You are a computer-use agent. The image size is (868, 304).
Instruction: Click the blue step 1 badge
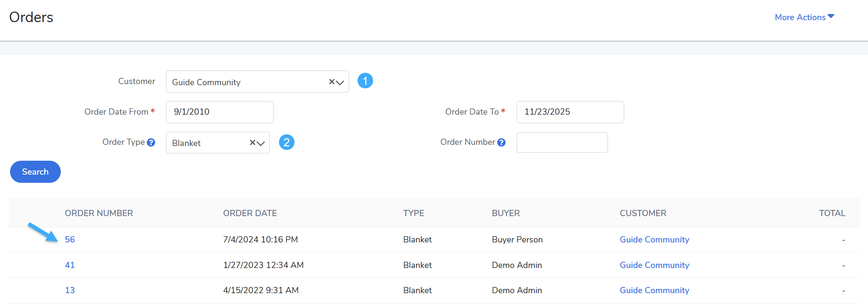(365, 81)
